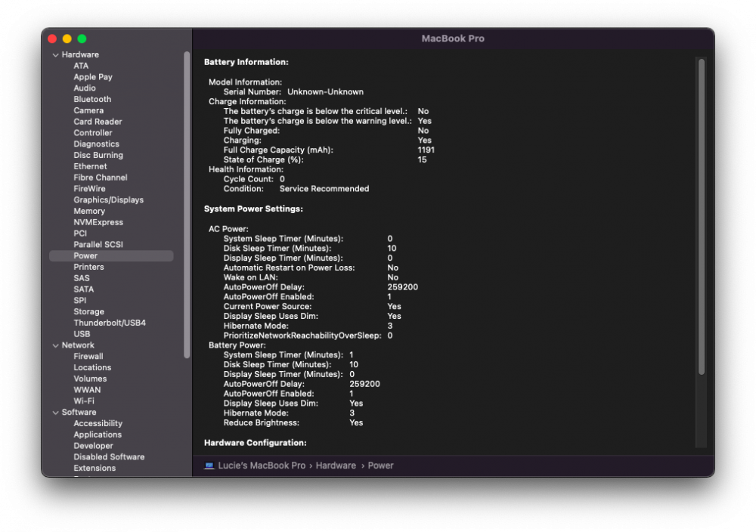756x532 pixels.
Task: Click the Hardware Configuration heading
Action: (255, 442)
